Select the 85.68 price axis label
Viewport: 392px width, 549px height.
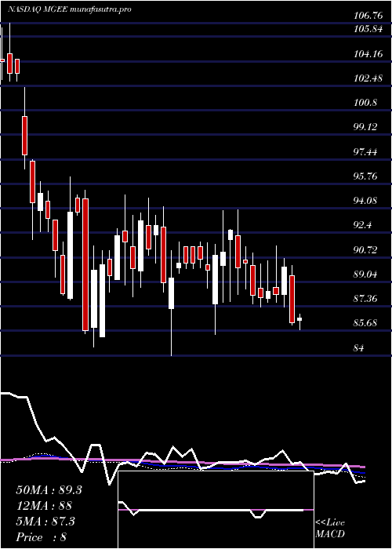[365, 323]
